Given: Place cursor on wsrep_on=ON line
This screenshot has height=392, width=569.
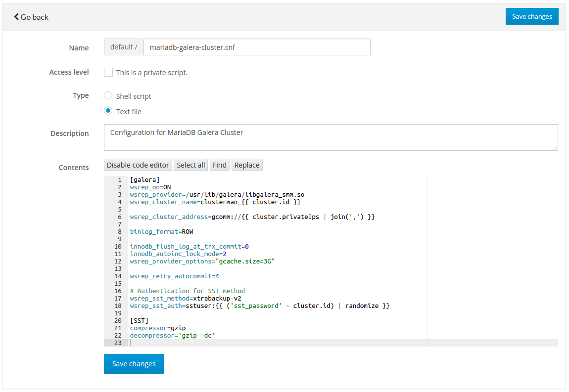Looking at the screenshot, I should [x=150, y=187].
